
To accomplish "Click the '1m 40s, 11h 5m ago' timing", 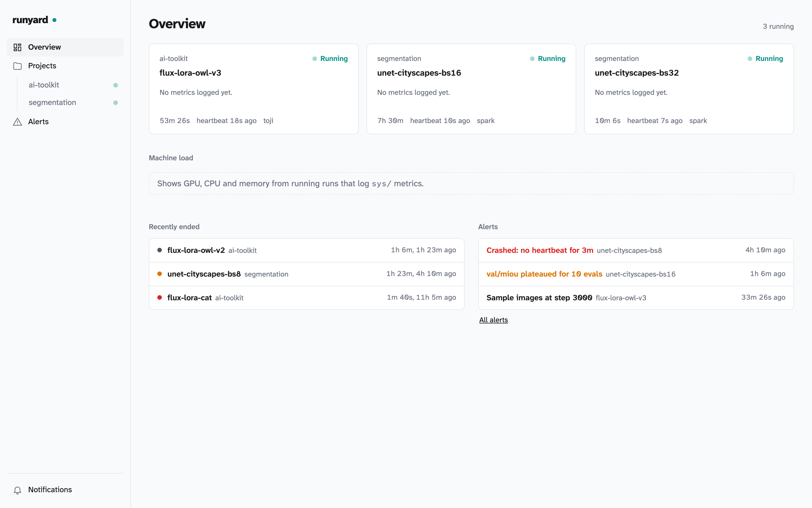I will [x=422, y=297].
